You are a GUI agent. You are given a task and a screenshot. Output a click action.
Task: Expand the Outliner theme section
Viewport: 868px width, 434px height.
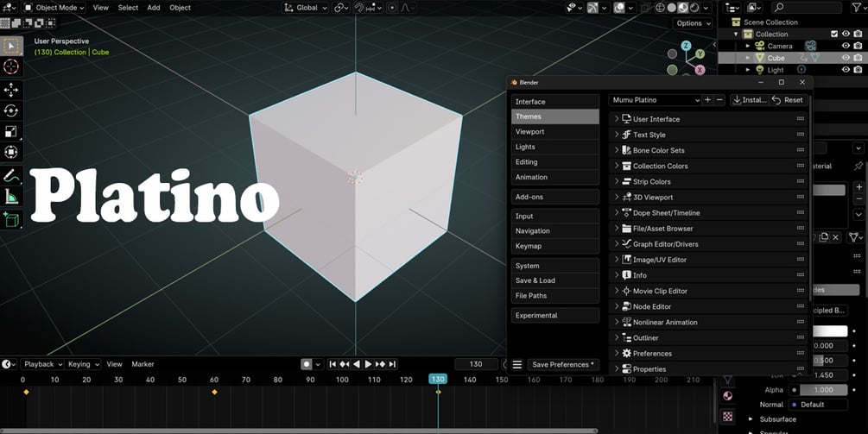click(x=708, y=338)
